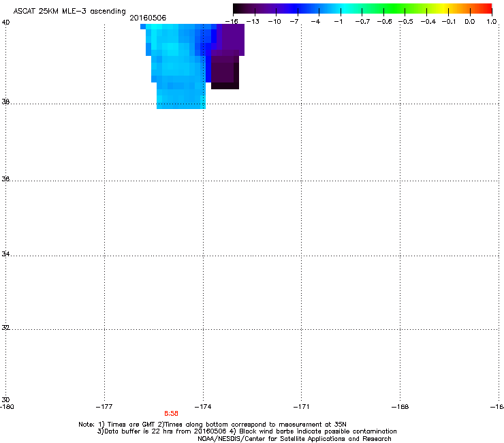The width and height of the screenshot is (504, 443).
Task: Click the -4 colorbar tick label
Action: click(315, 22)
